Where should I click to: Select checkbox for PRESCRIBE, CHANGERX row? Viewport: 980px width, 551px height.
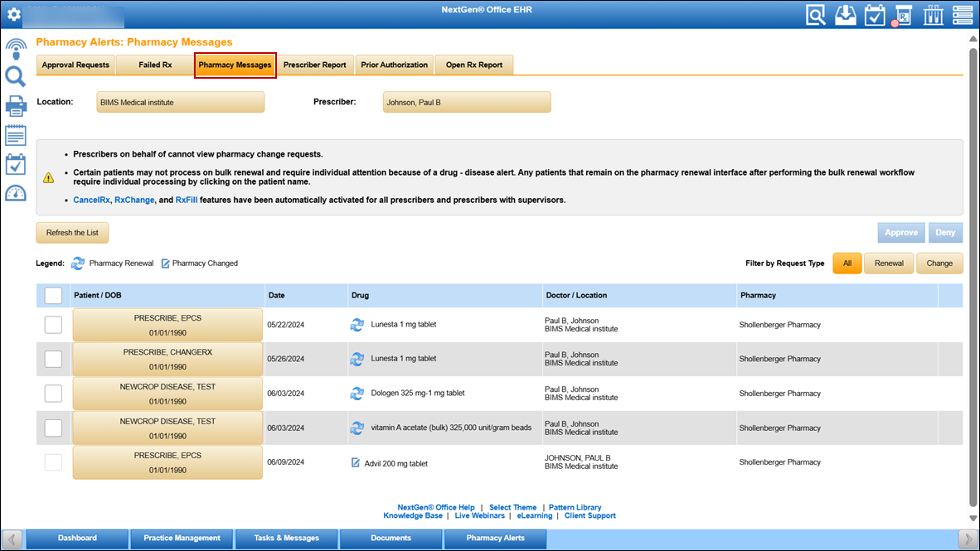tap(53, 359)
